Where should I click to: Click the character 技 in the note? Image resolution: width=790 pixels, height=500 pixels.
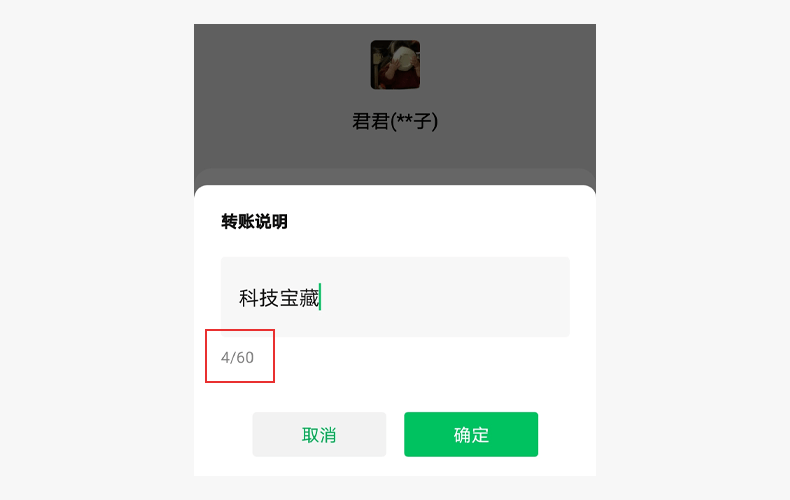pos(269,298)
